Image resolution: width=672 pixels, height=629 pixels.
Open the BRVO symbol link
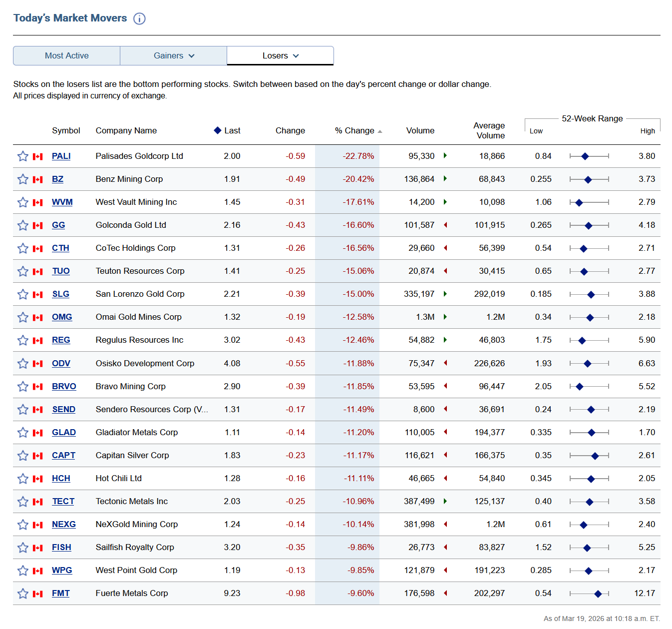pos(64,386)
